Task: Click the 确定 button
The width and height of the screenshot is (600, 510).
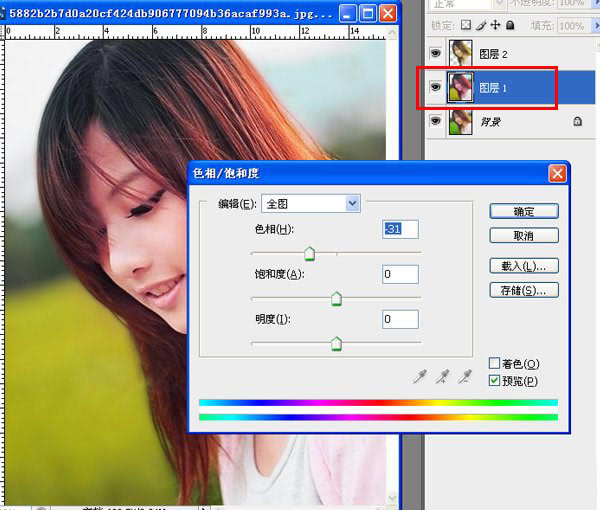Action: pyautogui.click(x=524, y=211)
